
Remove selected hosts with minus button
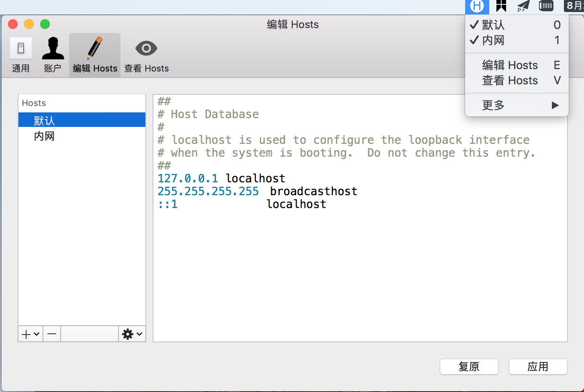(x=52, y=334)
